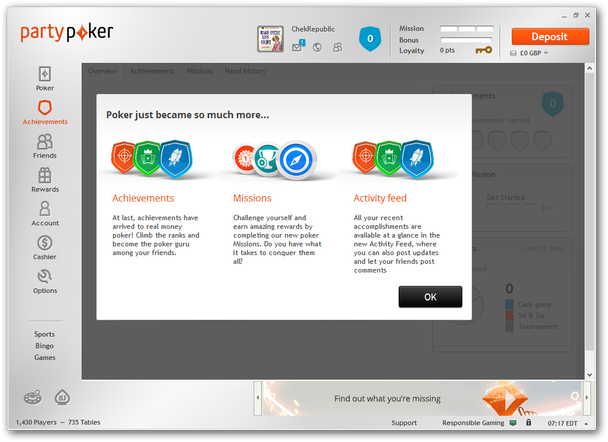Image resolution: width=608 pixels, height=442 pixels.
Task: Open the Account page
Action: click(x=45, y=213)
